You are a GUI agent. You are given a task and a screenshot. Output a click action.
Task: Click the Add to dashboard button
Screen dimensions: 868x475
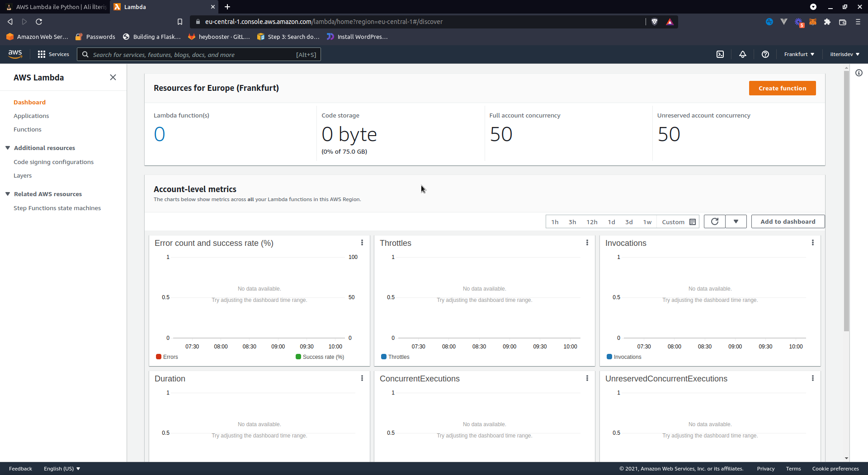click(788, 221)
